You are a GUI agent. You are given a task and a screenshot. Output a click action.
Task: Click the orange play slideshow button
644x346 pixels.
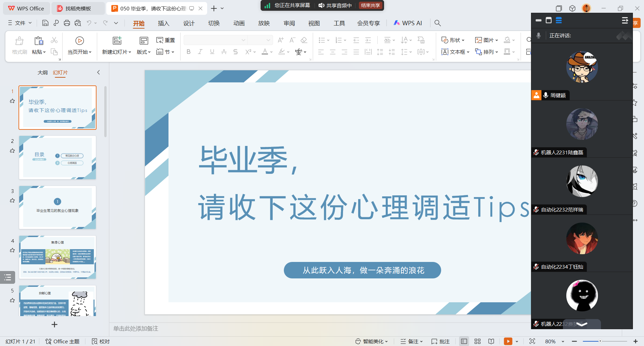tap(508, 341)
